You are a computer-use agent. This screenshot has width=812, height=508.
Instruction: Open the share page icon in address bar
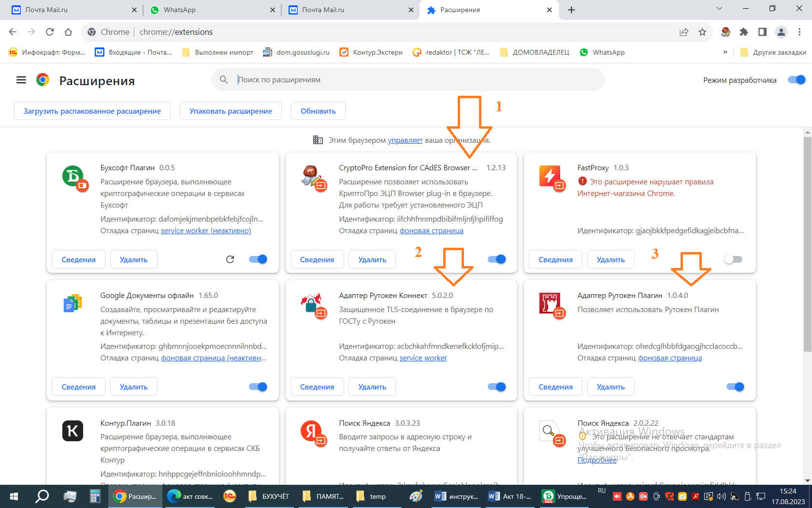tap(684, 32)
